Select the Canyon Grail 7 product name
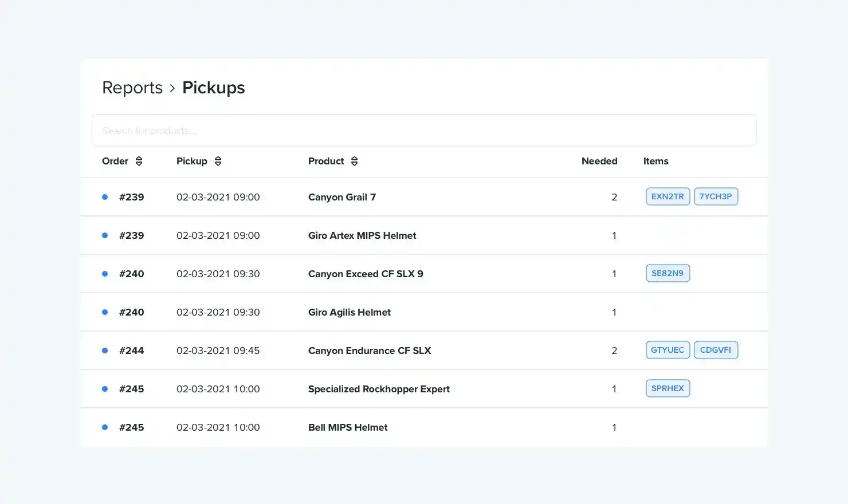 tap(341, 196)
